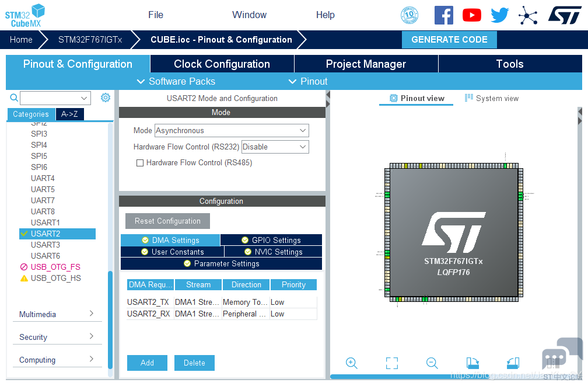Click the CUBE.ioc Pinout & Configuration breadcrumb

(x=221, y=40)
